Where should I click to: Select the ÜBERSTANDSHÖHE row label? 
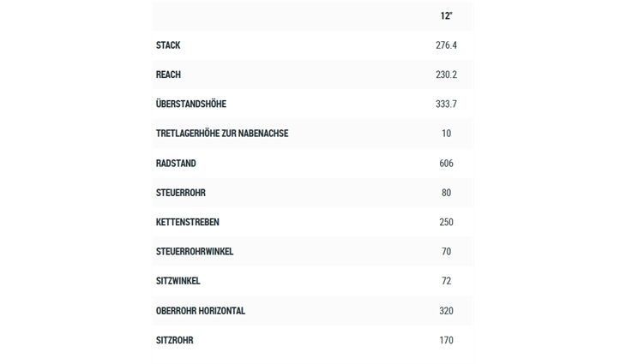coord(191,104)
